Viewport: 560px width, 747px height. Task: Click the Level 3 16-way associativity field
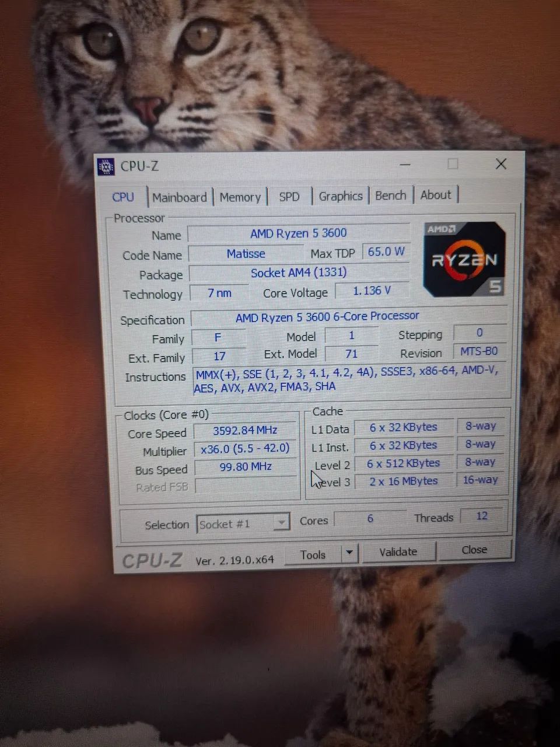480,480
